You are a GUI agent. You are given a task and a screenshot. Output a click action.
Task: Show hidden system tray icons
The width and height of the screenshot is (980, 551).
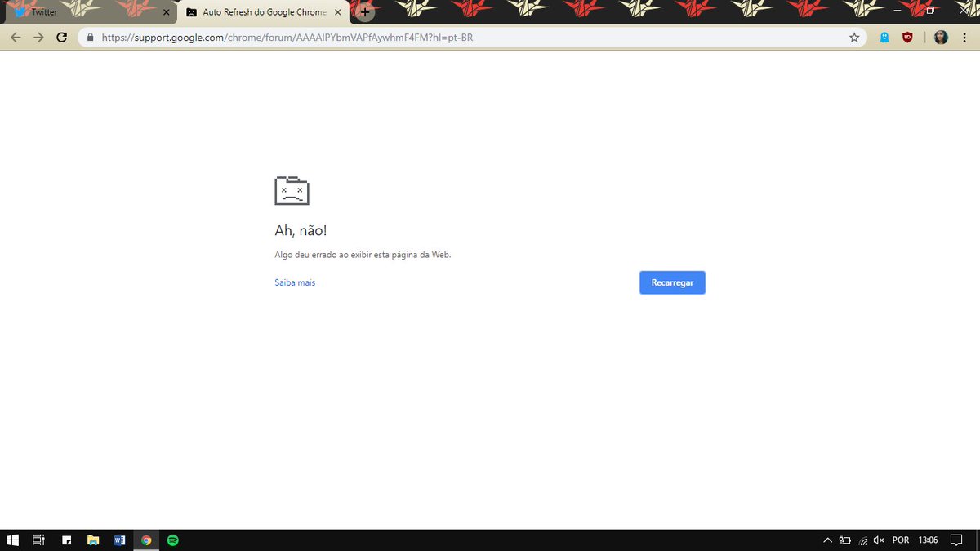tap(828, 540)
